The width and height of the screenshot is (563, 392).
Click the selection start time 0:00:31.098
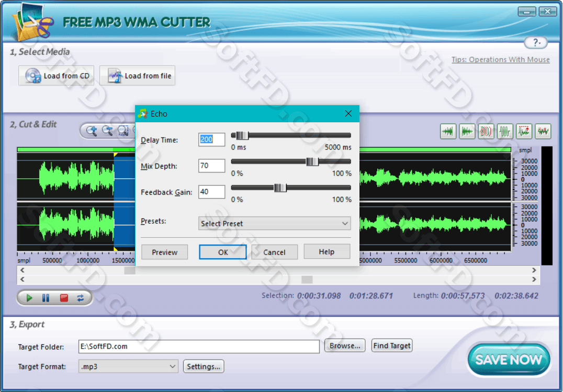[x=319, y=296]
